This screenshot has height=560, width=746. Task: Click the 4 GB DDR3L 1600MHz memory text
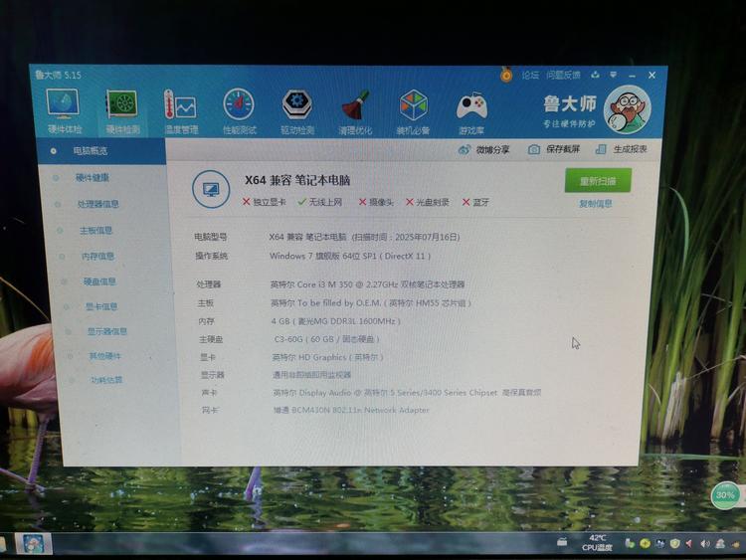(335, 321)
